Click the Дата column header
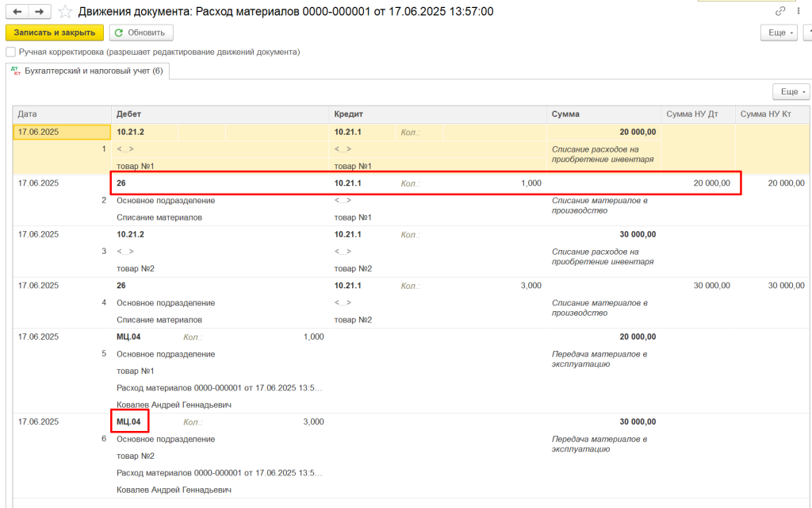This screenshot has width=812, height=508. click(62, 114)
